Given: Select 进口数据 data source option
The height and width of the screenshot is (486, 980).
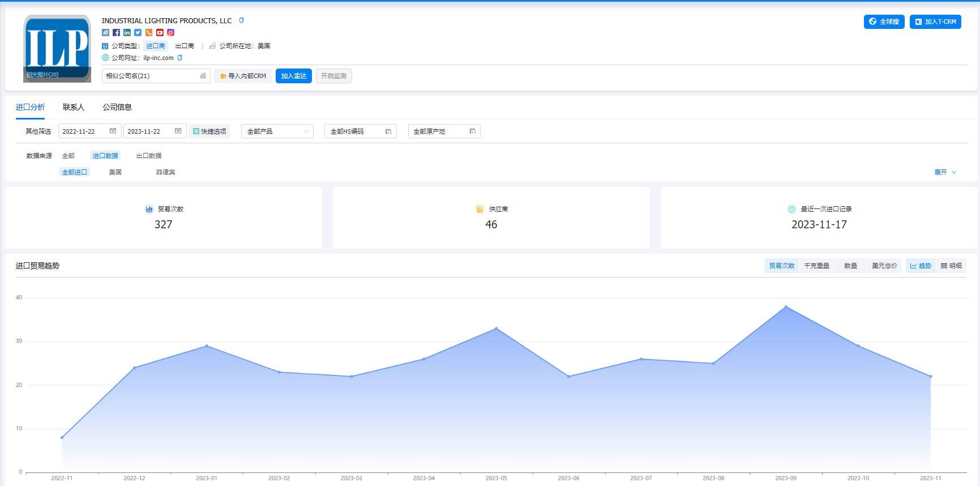Looking at the screenshot, I should tap(105, 156).
